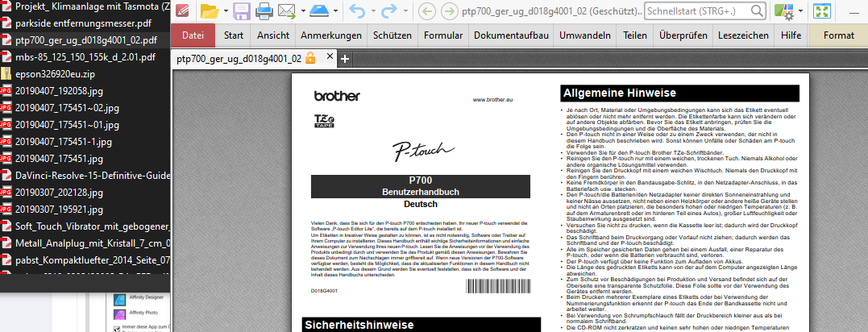This screenshot has height=332, width=868.
Task: Click the Redo arrow icon
Action: pos(390,10)
